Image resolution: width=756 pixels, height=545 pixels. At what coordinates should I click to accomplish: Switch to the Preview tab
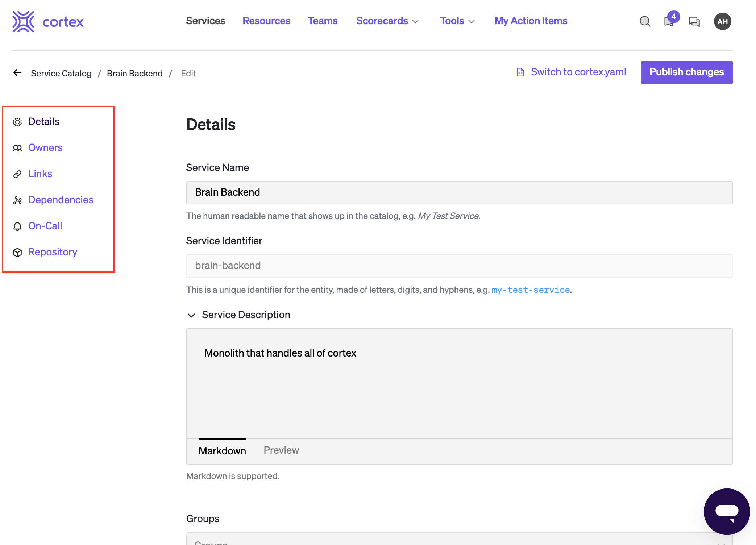pyautogui.click(x=281, y=450)
